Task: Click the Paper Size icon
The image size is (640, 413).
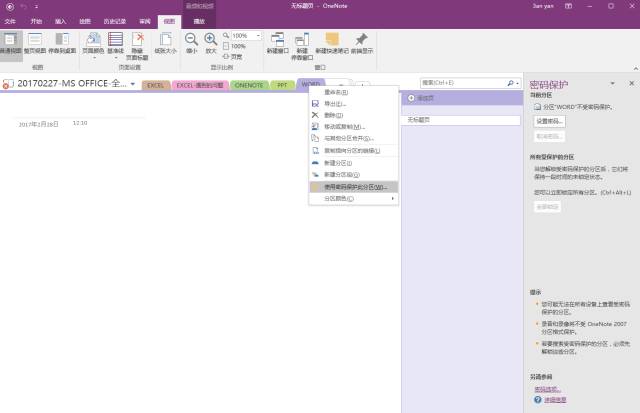Action: (165, 43)
